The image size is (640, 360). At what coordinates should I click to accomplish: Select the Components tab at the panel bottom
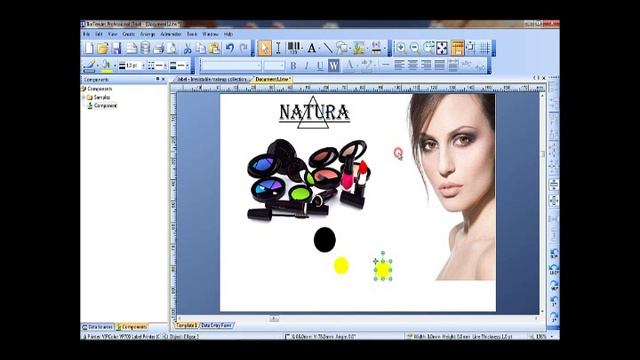click(132, 327)
